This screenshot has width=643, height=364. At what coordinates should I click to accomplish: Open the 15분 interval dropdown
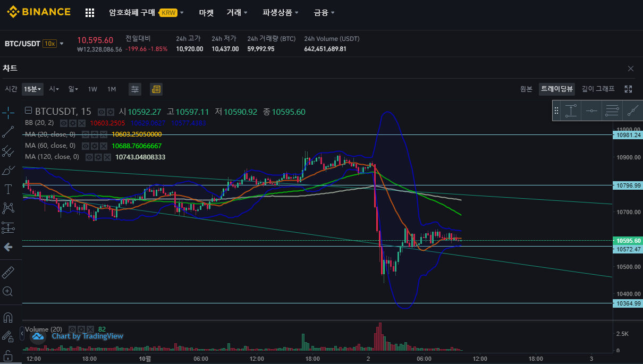pyautogui.click(x=32, y=89)
